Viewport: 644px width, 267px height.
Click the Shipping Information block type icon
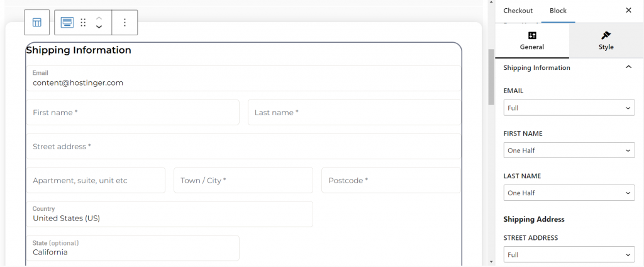(x=67, y=23)
